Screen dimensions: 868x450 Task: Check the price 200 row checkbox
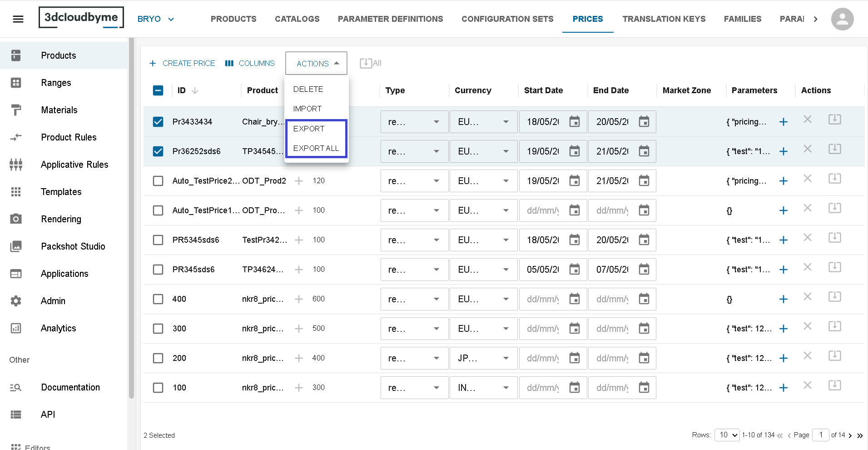pyautogui.click(x=158, y=358)
